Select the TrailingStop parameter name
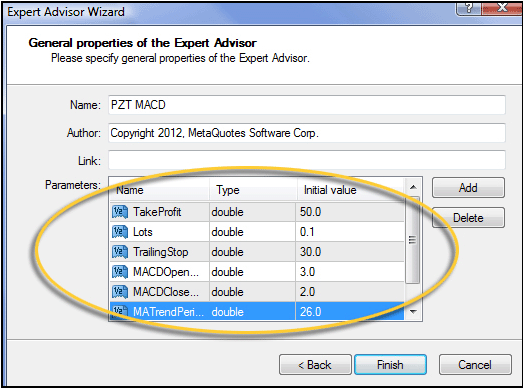The height and width of the screenshot is (388, 523). click(160, 252)
